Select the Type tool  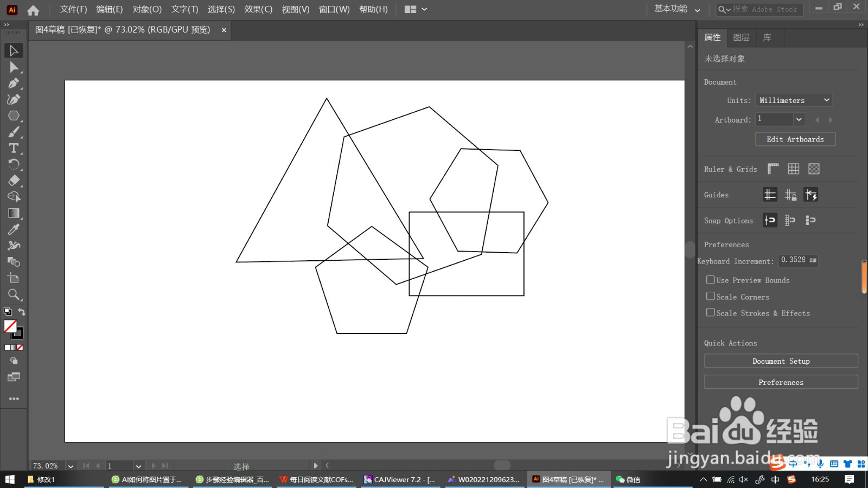tap(14, 149)
